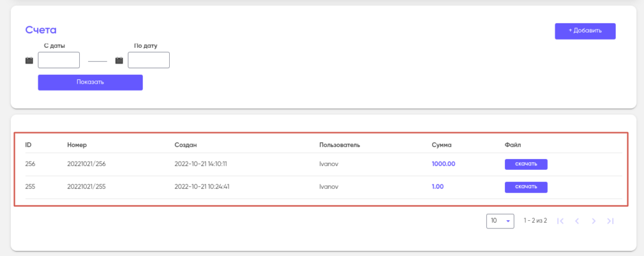Jump to the last page of results
The height and width of the screenshot is (256, 644).
point(610,221)
